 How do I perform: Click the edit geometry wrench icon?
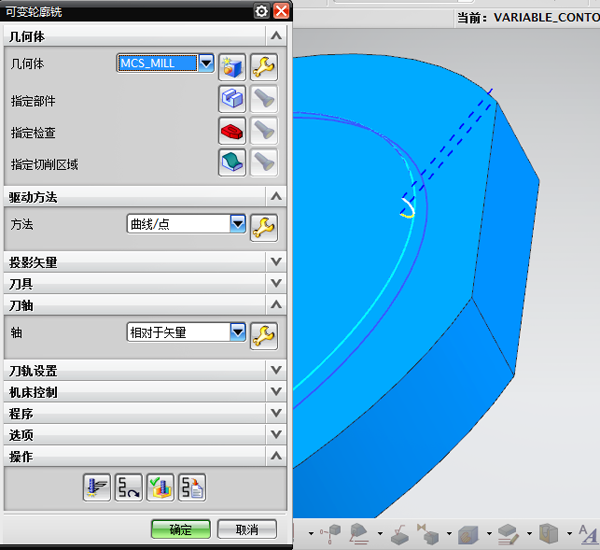tap(263, 66)
